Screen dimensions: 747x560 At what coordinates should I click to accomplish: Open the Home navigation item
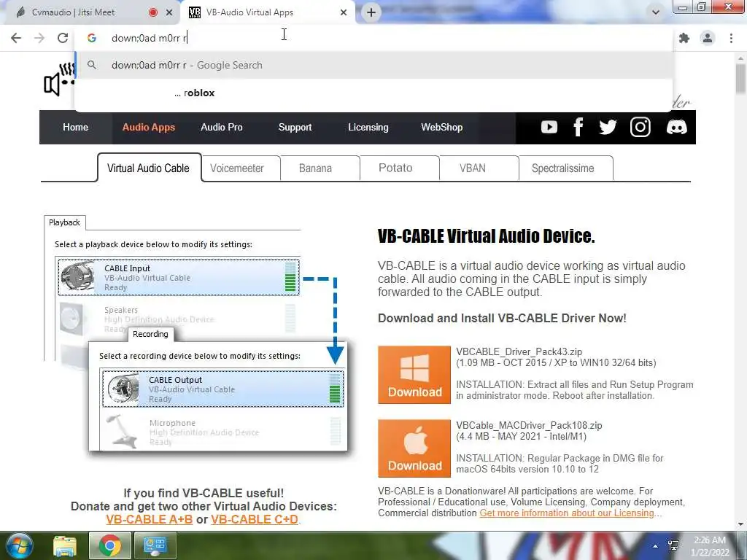coord(75,127)
